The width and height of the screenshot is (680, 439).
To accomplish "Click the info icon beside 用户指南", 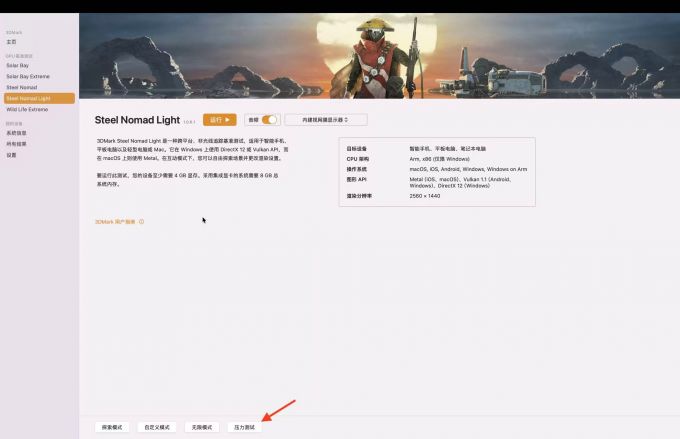I will click(141, 222).
